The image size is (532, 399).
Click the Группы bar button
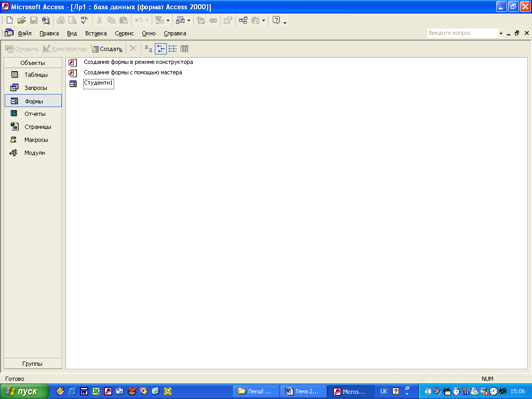[x=33, y=364]
